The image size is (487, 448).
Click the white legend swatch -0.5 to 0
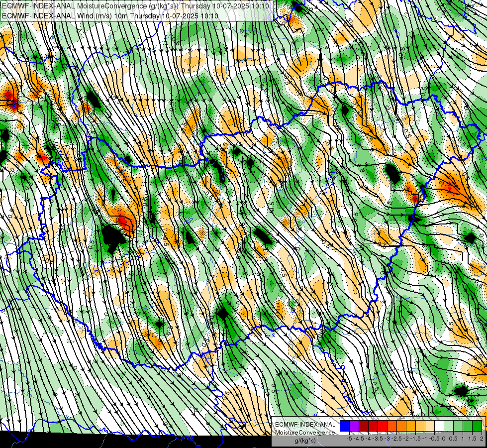(x=439, y=426)
